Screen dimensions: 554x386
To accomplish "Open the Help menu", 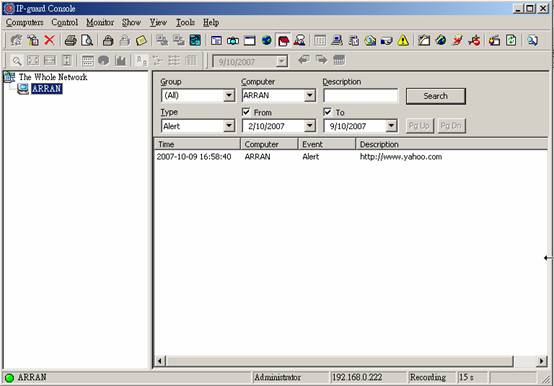I will tap(211, 22).
